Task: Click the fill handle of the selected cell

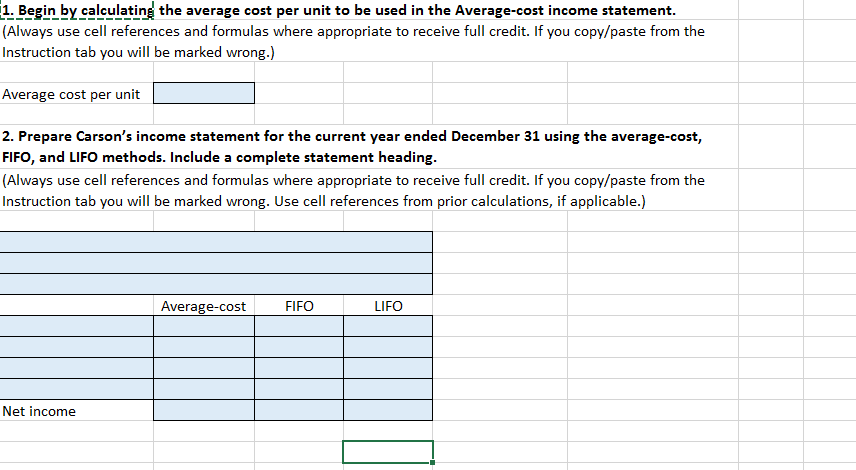Action: pyautogui.click(x=432, y=462)
